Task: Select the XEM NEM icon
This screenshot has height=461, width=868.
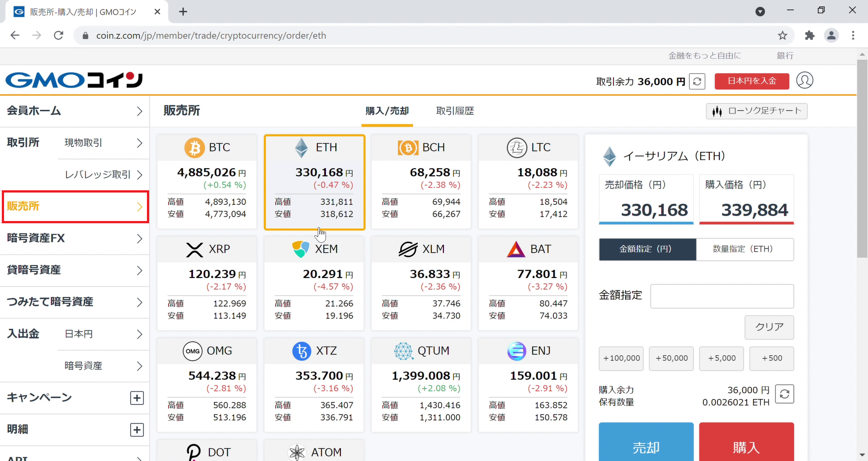Action: pos(301,249)
